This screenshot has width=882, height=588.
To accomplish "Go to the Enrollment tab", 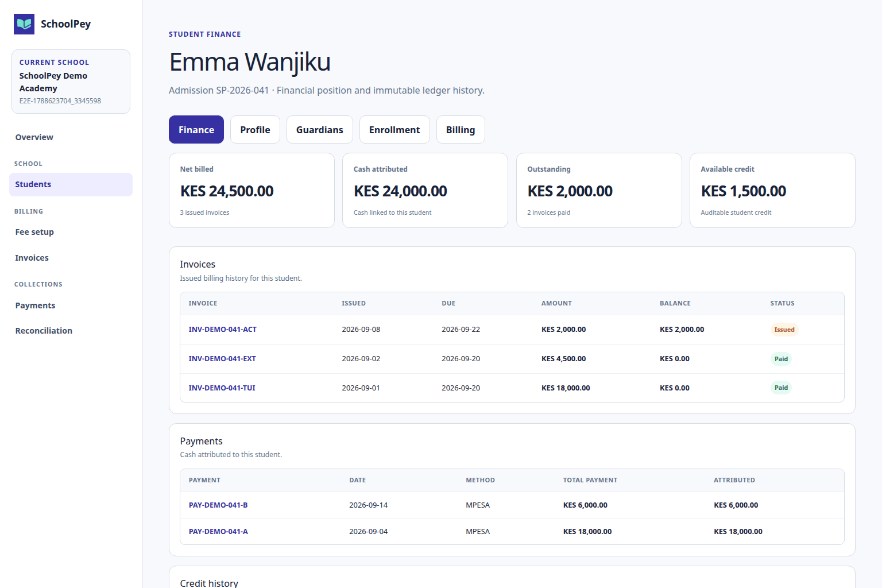I will [x=394, y=130].
